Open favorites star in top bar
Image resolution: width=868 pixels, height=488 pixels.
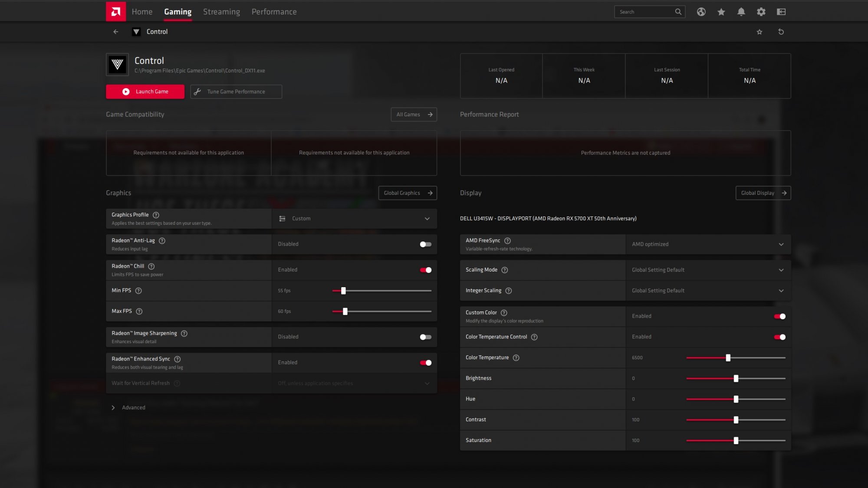tap(721, 12)
